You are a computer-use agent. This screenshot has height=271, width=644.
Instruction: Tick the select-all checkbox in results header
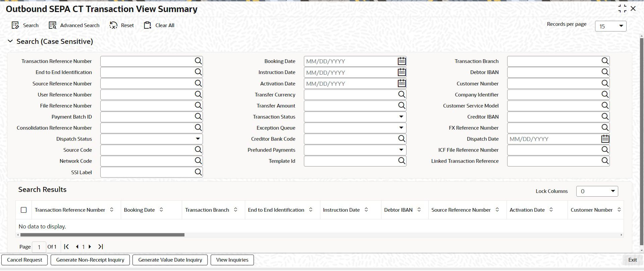23,210
